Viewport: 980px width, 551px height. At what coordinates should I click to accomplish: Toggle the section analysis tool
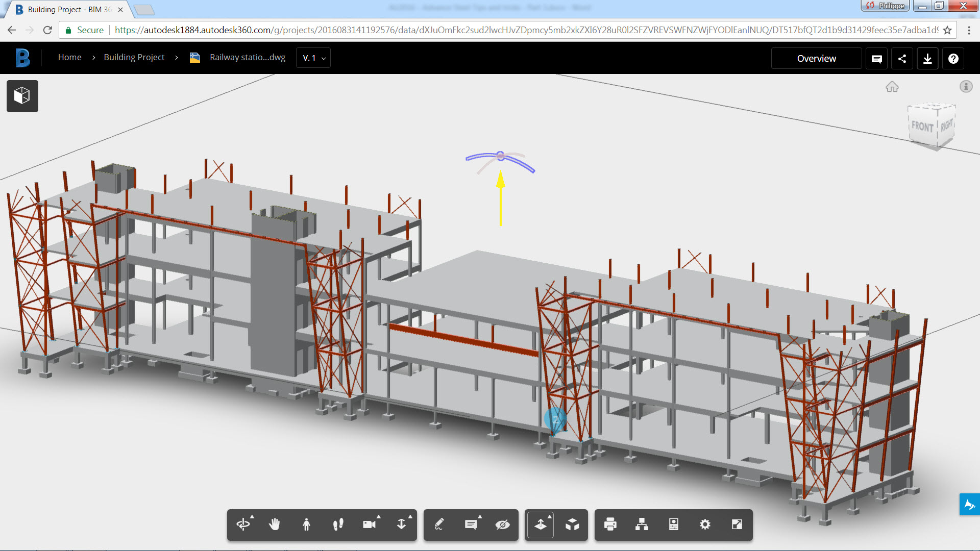tap(541, 524)
